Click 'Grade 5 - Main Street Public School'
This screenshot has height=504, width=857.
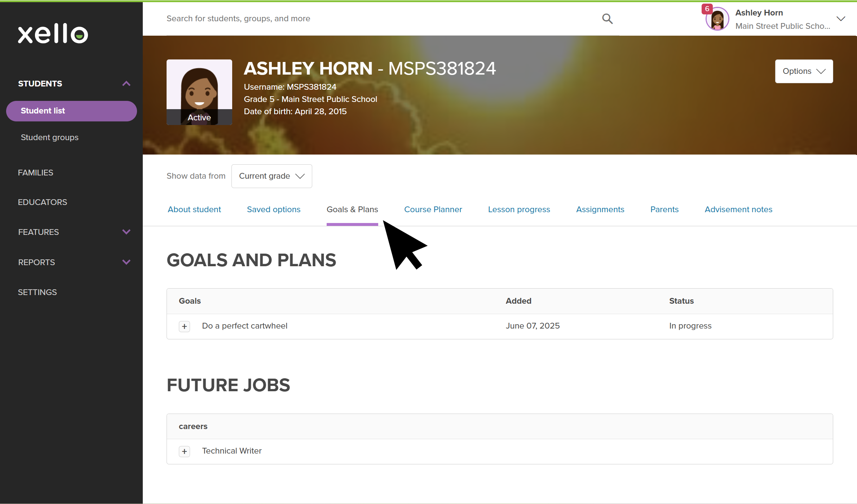click(310, 99)
